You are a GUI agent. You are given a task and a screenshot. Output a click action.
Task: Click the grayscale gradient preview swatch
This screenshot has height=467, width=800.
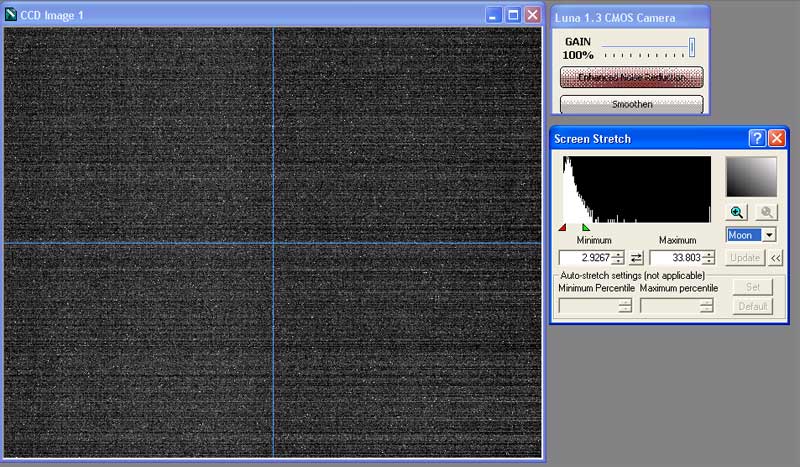pyautogui.click(x=751, y=177)
